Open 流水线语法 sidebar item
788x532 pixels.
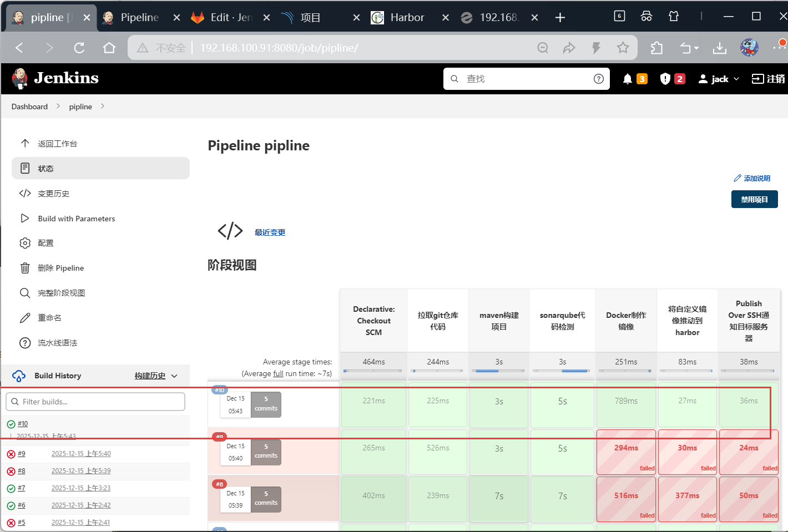100,343
